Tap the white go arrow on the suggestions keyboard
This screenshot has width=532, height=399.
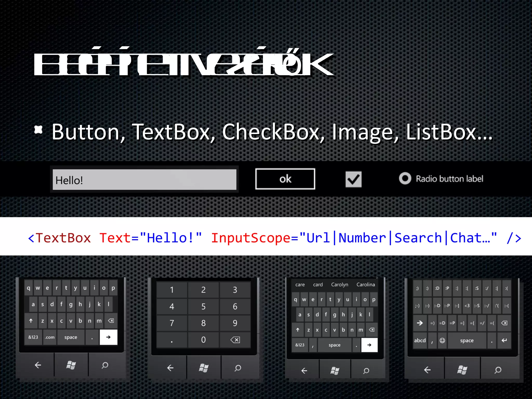[x=369, y=345]
